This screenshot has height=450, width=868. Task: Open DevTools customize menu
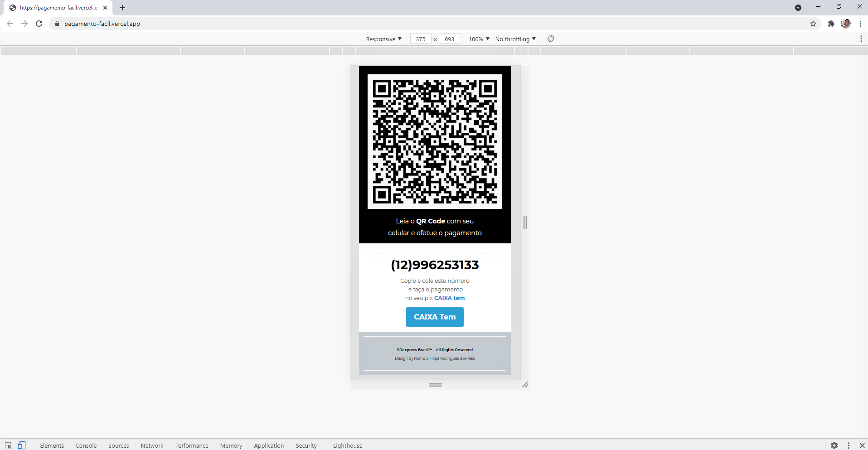[849, 445]
